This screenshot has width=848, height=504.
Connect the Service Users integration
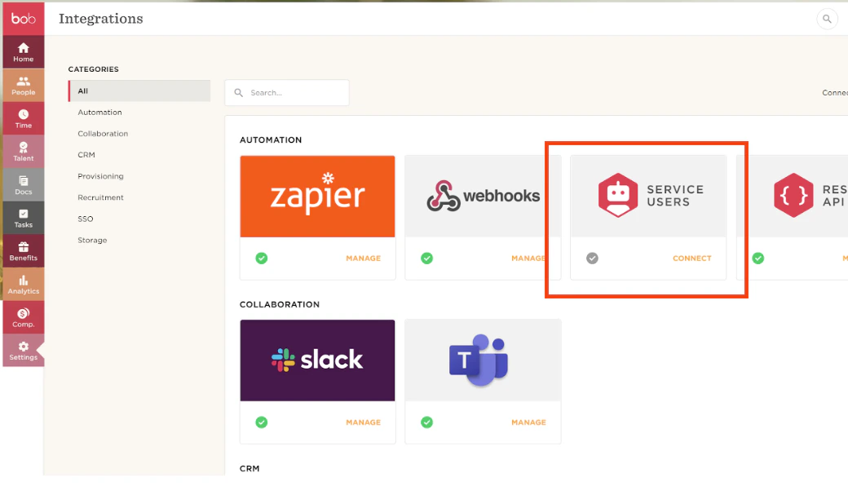pos(691,259)
